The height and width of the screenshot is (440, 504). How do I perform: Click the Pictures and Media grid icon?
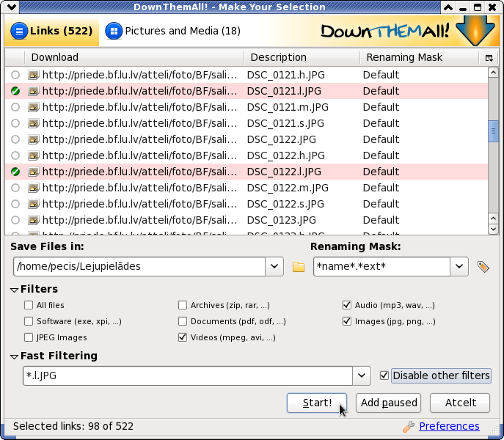[x=114, y=31]
